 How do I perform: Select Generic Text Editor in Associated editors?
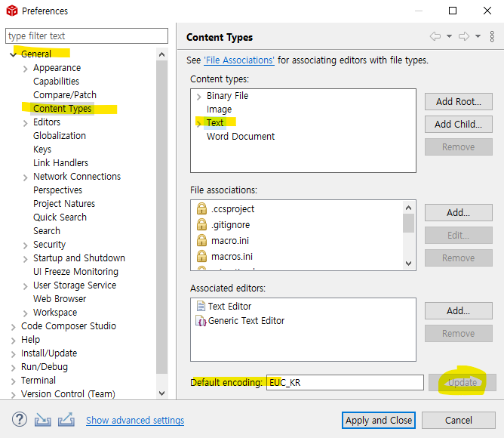click(x=246, y=320)
